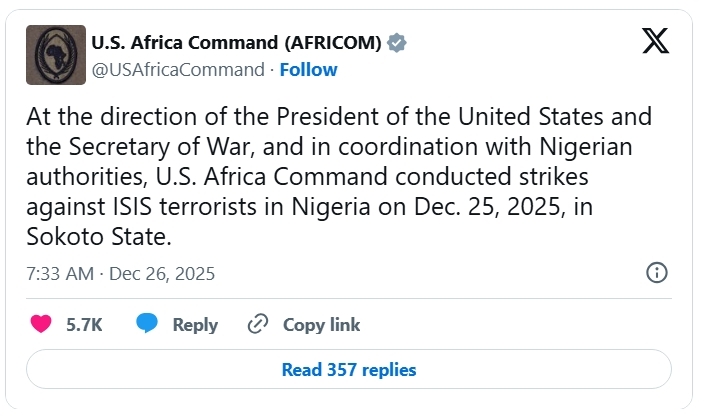706x419 pixels.
Task: Follow the USAfricaCommand account
Action: tap(308, 70)
